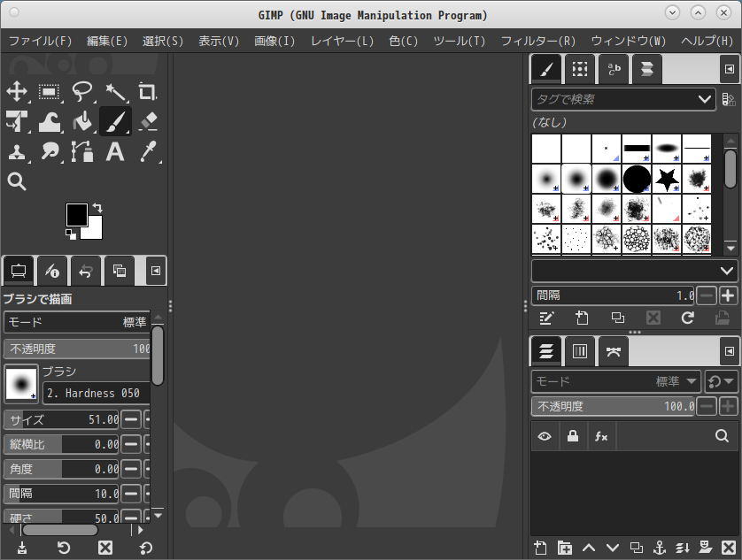Click the current brush preview thumbnail in tool options
742x560 pixels.
21,383
